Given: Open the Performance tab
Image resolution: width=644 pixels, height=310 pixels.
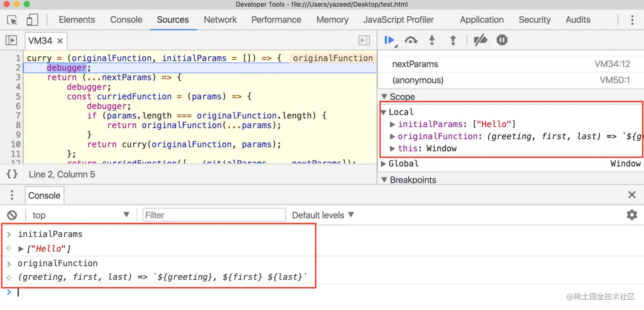Looking at the screenshot, I should point(276,20).
